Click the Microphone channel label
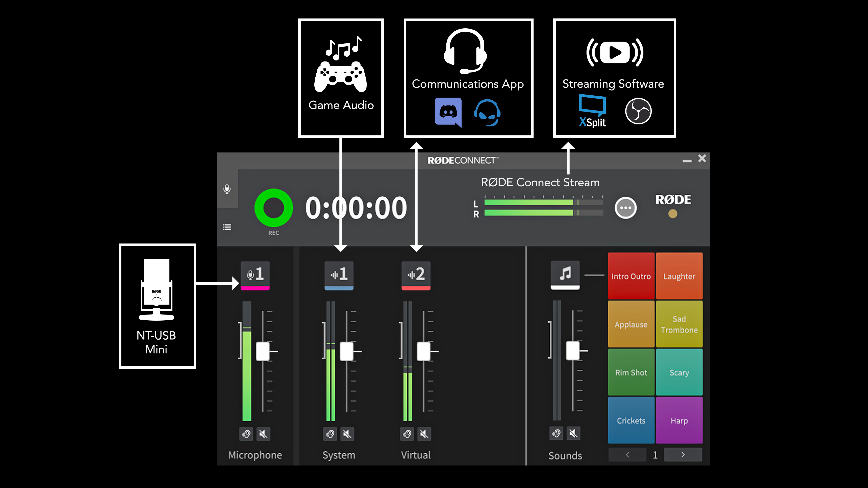This screenshot has height=488, width=868. 255,455
